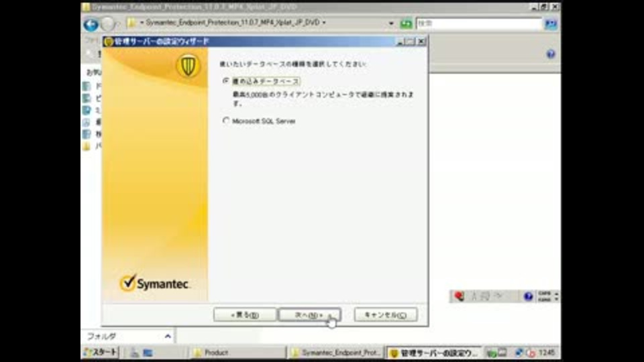
Task: Open the Product taskbar item
Action: [x=237, y=353]
